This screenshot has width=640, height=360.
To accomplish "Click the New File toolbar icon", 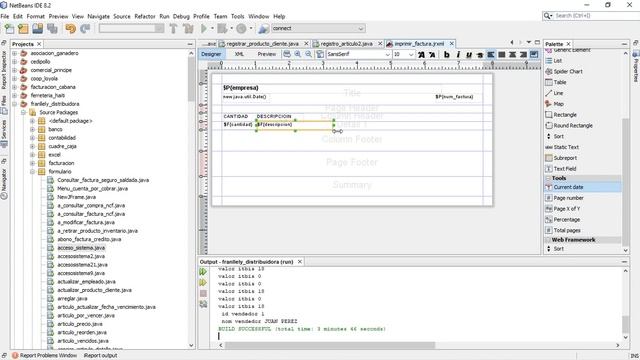I will pyautogui.click(x=9, y=29).
